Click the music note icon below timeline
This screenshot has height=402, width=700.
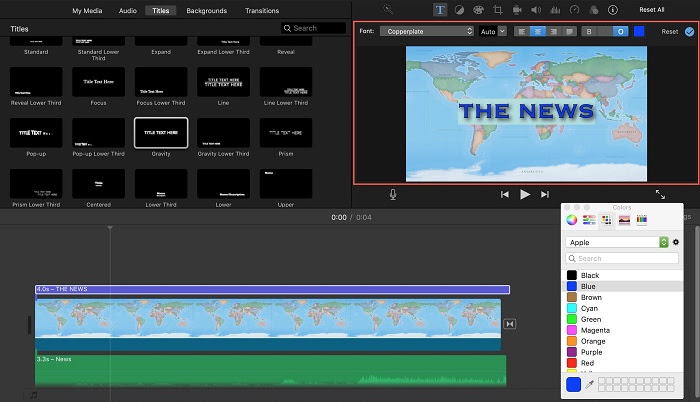tap(33, 395)
